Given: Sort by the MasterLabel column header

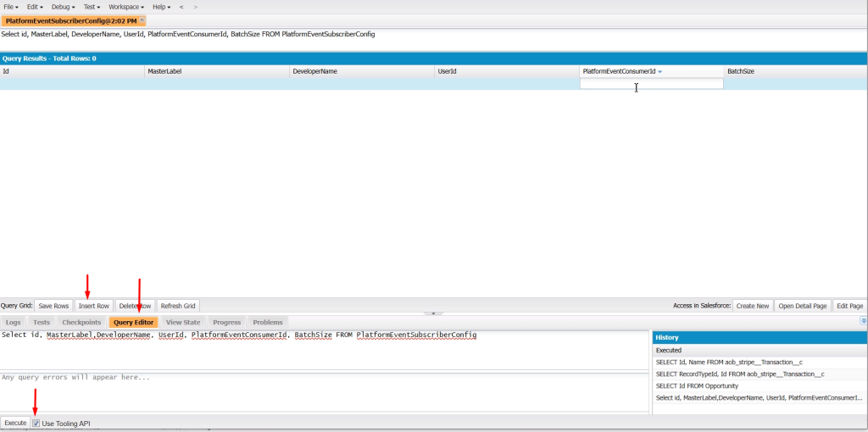Looking at the screenshot, I should [217, 71].
